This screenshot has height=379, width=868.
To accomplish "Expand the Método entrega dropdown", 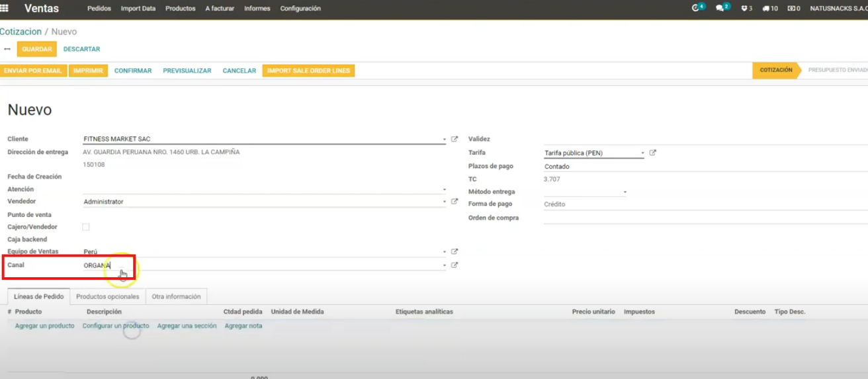I will [x=625, y=192].
